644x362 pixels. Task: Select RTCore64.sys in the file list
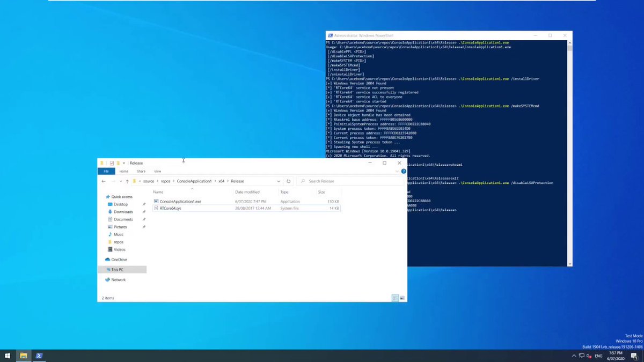(172, 209)
